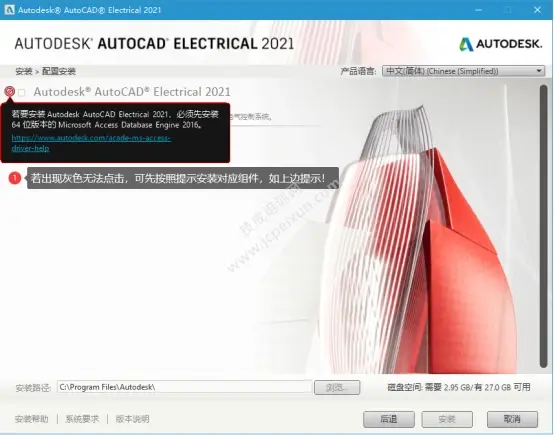The height and width of the screenshot is (435, 554).
Task: Open the 系统要求 system requirements link
Action: [82, 419]
